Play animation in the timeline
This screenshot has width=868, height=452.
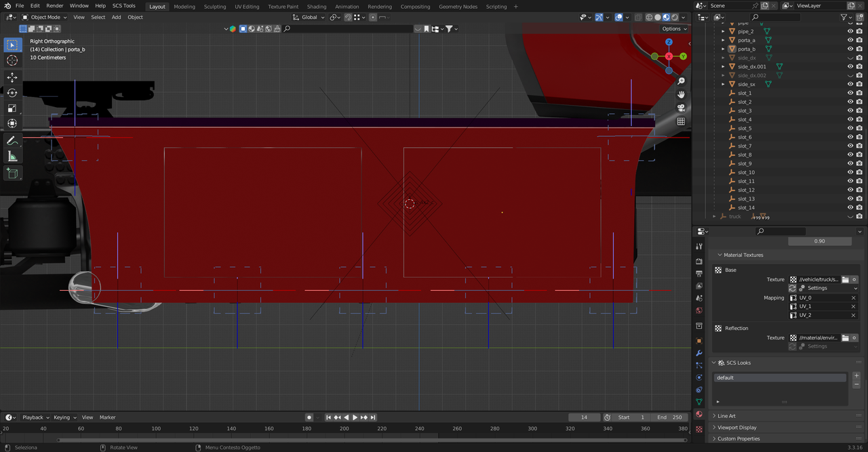[355, 417]
